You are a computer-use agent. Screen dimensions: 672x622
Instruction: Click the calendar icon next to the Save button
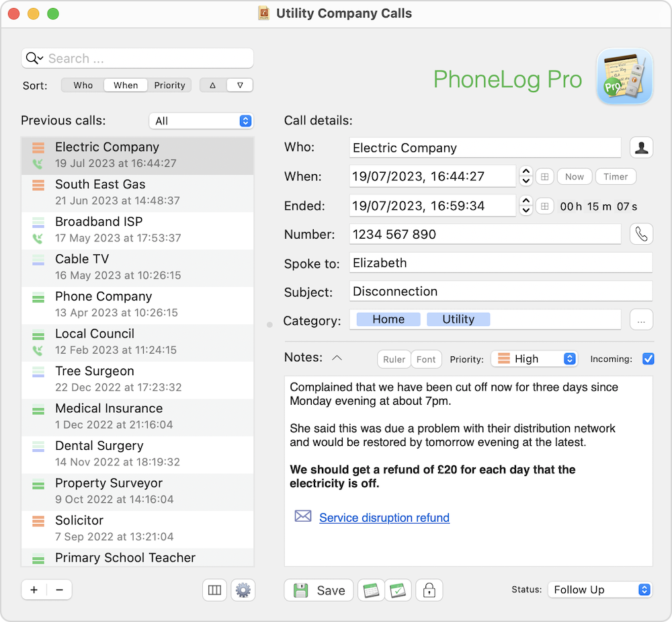371,590
